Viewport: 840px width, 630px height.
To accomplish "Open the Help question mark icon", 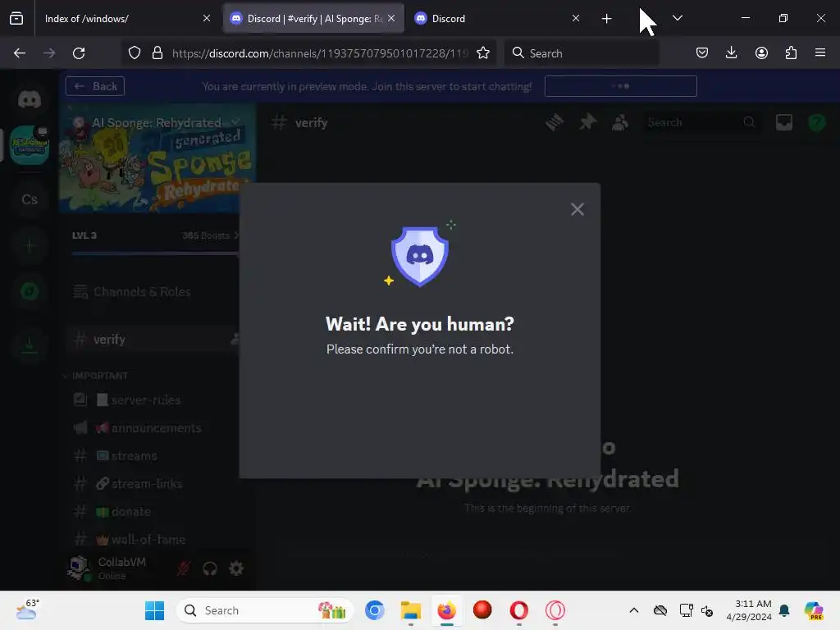I will [816, 123].
